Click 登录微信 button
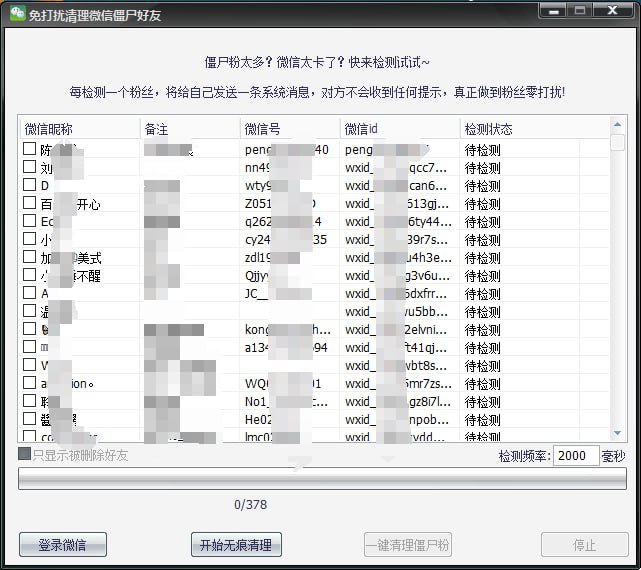641x570 pixels. pos(63,545)
